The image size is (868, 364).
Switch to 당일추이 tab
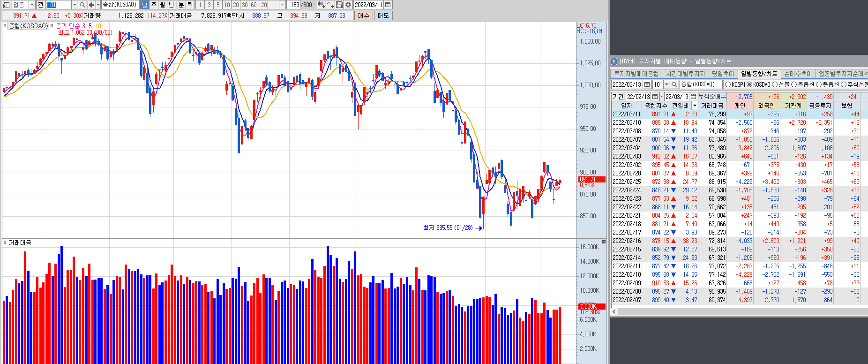coord(723,74)
